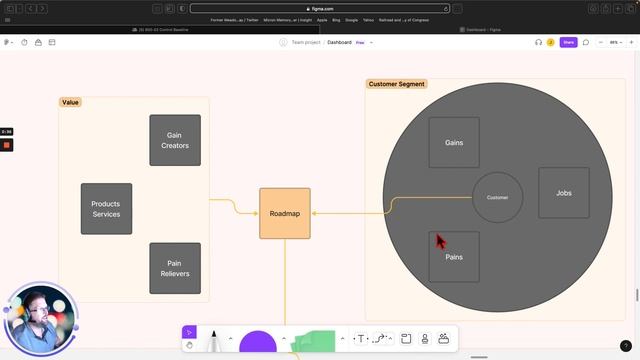
Task: Open the help question mark button
Action: coord(626,346)
